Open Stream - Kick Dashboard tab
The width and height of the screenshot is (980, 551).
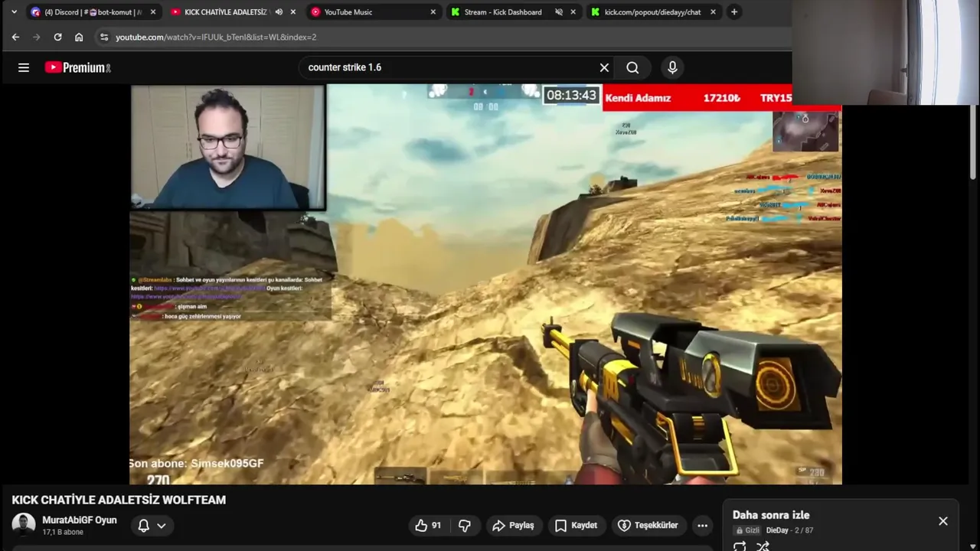click(x=503, y=11)
